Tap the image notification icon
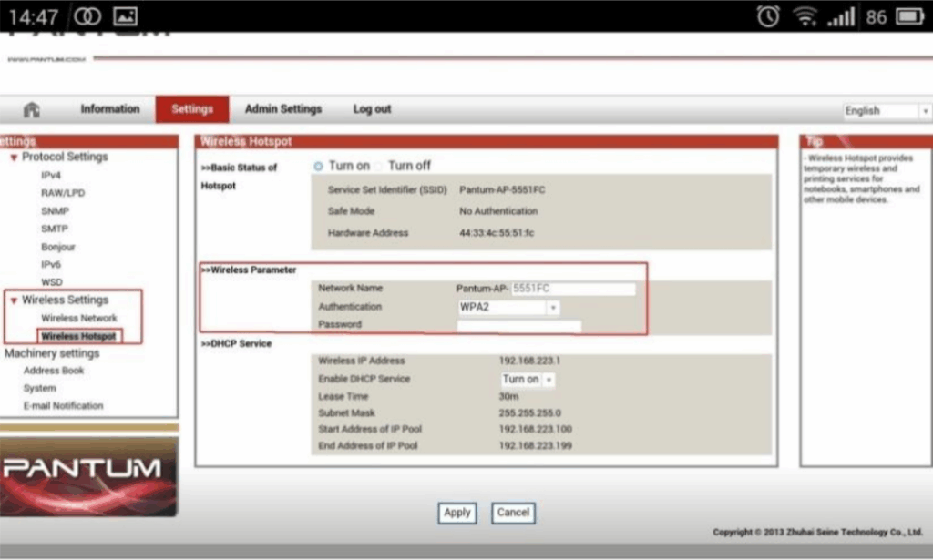 [125, 16]
